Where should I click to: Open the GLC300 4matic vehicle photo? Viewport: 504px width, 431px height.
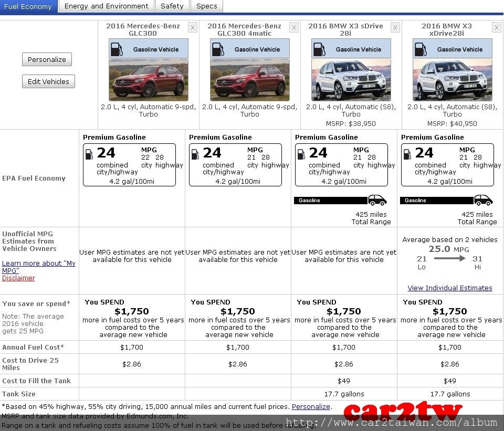coord(250,80)
